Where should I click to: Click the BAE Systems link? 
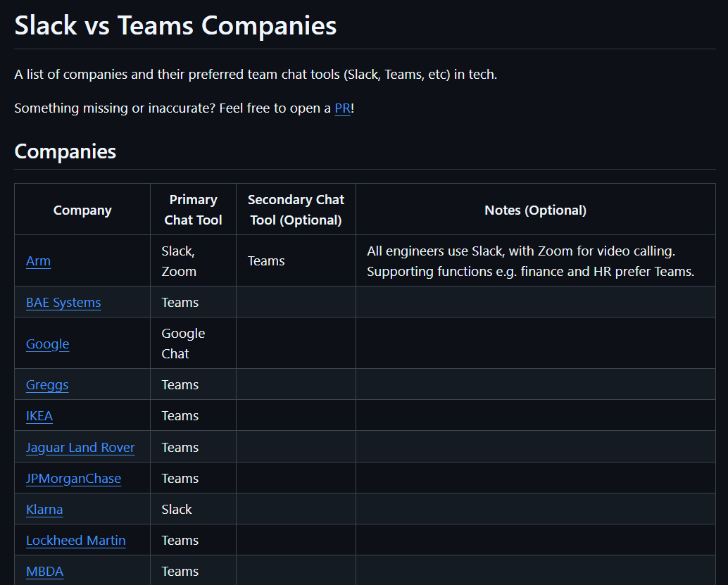[63, 303]
